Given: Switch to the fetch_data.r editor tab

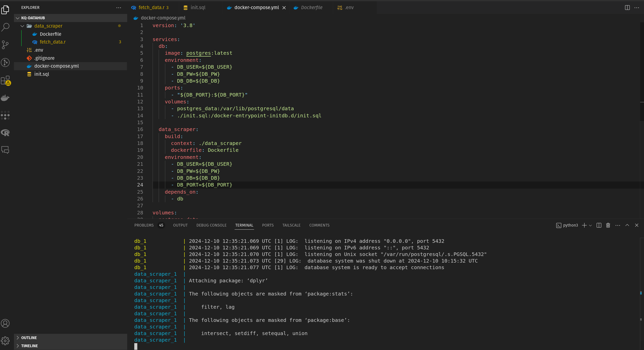Looking at the screenshot, I should (x=151, y=8).
